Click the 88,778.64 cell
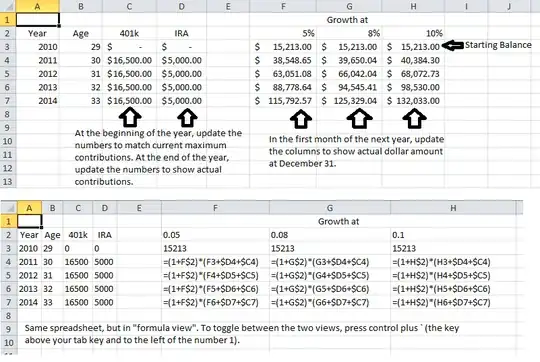The height and width of the screenshot is (362, 540). (x=283, y=87)
